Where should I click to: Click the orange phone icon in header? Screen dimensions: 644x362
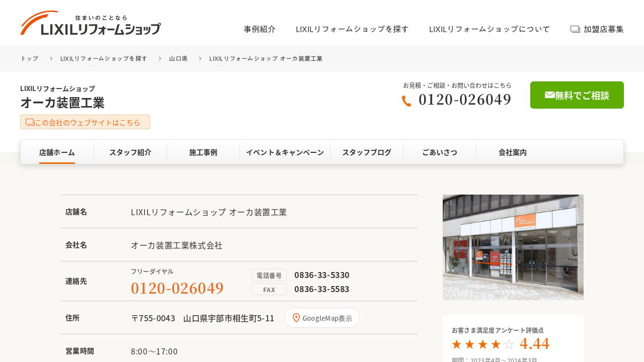407,101
